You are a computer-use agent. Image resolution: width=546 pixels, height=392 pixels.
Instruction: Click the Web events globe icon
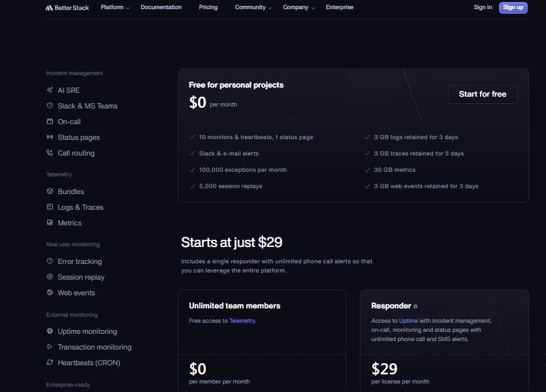tap(50, 292)
